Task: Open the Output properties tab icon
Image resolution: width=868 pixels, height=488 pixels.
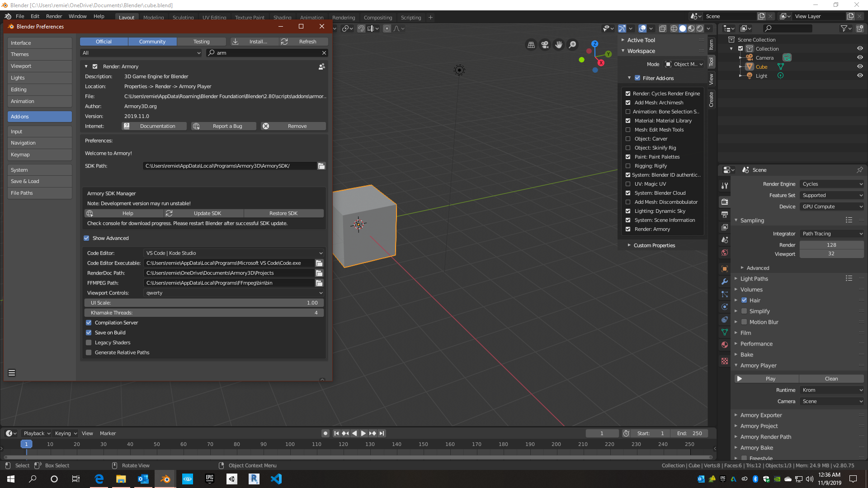Action: (725, 215)
